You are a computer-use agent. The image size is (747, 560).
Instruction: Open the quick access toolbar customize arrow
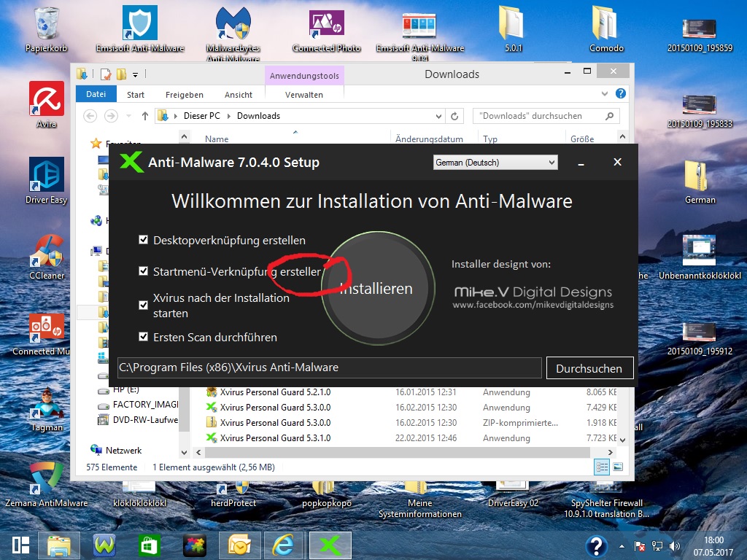pos(135,75)
